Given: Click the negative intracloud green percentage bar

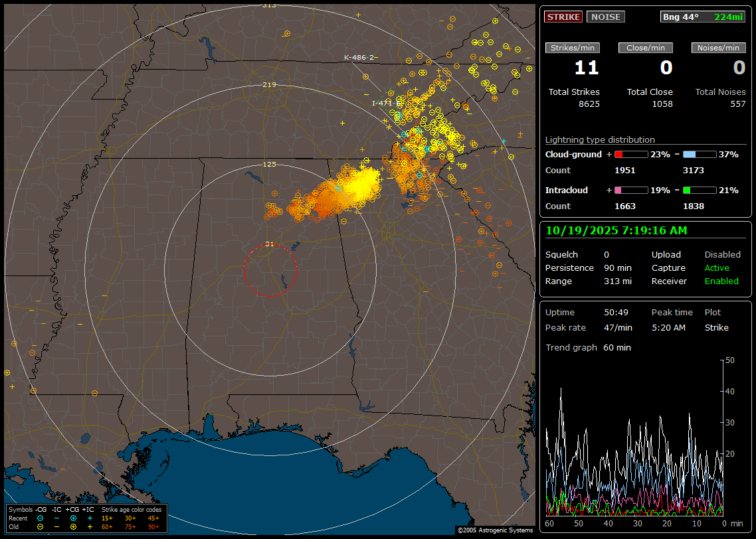Looking at the screenshot, I should point(700,190).
